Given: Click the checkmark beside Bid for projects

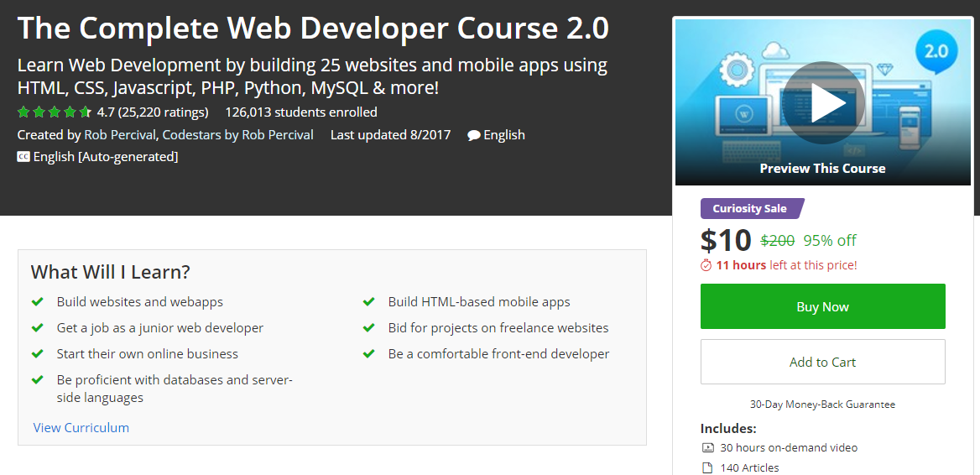Looking at the screenshot, I should click(368, 327).
